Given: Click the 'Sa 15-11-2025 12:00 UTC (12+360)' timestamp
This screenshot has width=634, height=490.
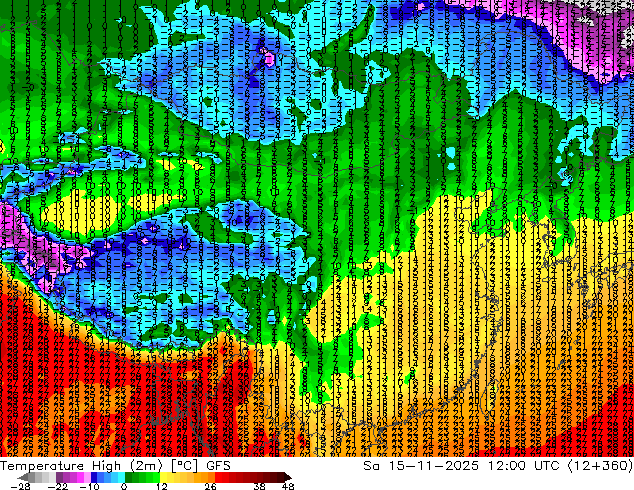Looking at the screenshot, I should [x=498, y=466].
